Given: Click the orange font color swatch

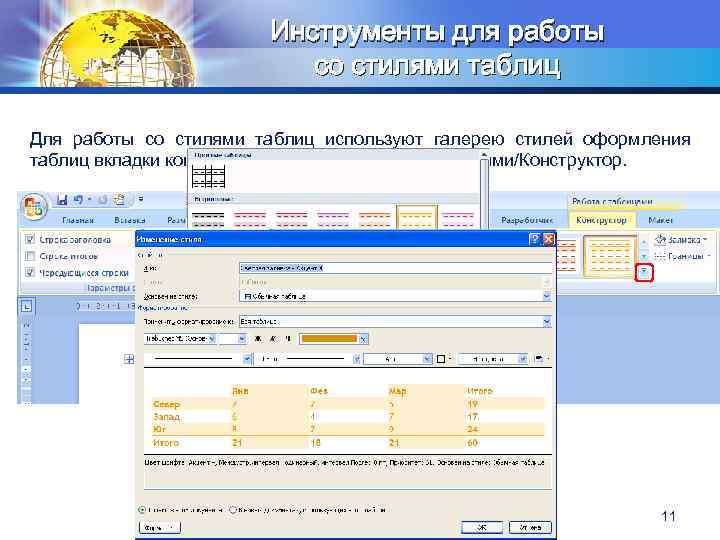Looking at the screenshot, I should click(329, 339).
